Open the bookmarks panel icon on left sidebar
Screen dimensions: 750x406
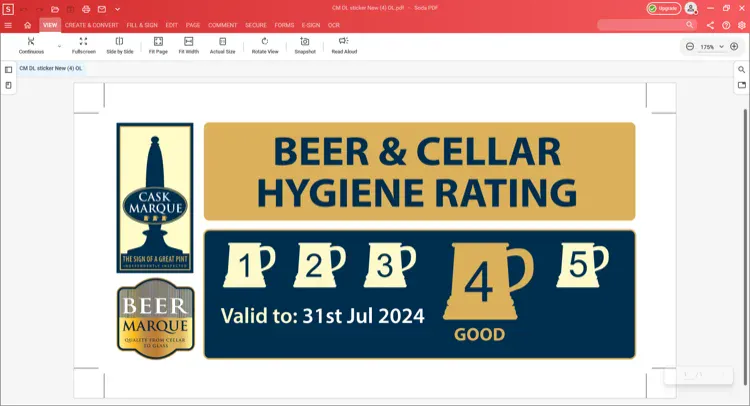9,86
